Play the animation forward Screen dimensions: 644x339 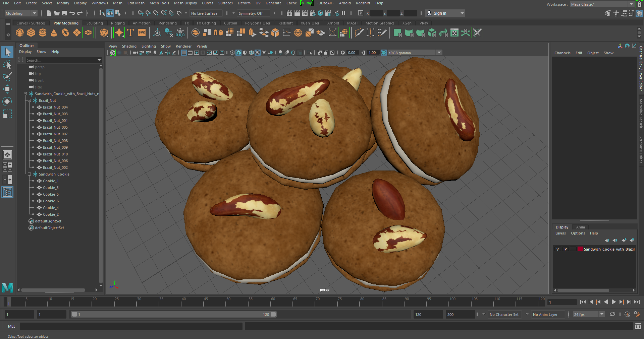click(x=613, y=302)
